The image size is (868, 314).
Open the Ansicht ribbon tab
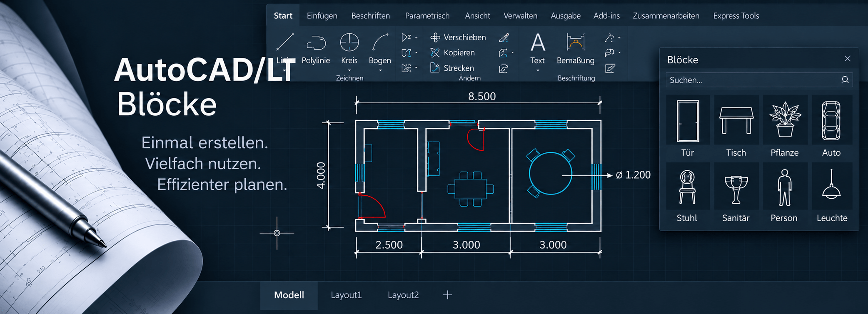click(x=477, y=16)
